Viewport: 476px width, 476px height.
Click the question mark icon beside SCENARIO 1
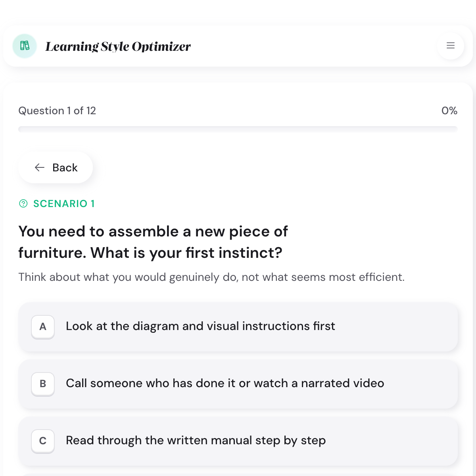[23, 203]
